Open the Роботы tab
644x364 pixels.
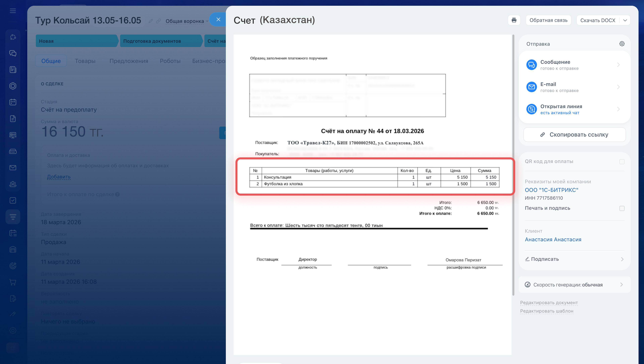point(170,61)
